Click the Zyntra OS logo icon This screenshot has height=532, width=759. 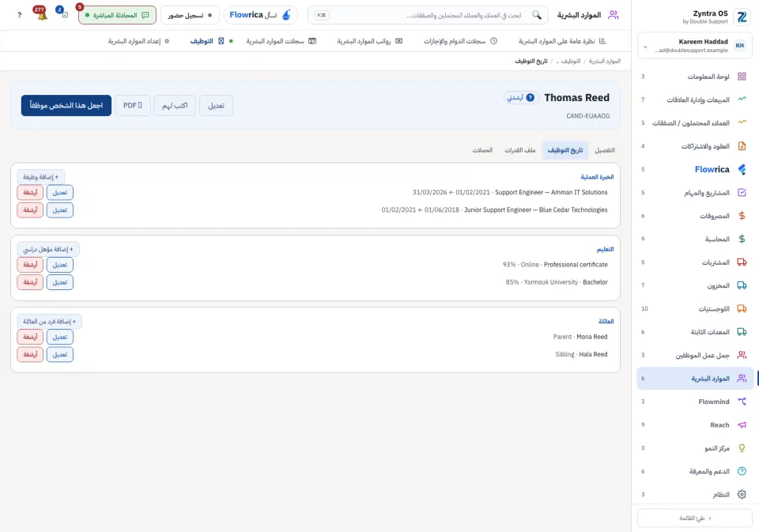(742, 17)
